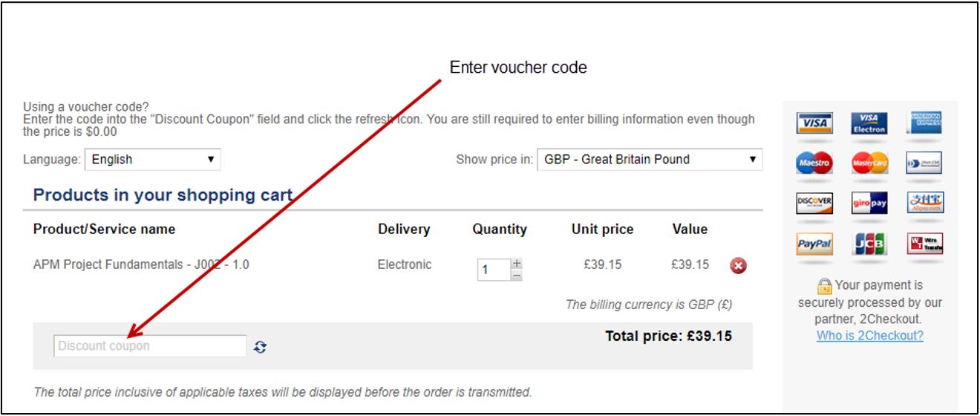The width and height of the screenshot is (980, 416).
Task: Open the Show price in currency dropdown
Action: tap(649, 160)
